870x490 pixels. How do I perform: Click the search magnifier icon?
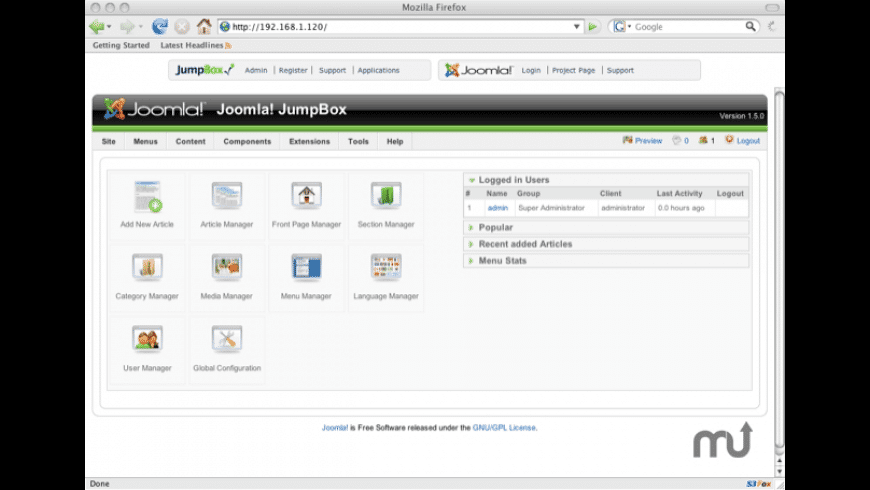click(750, 26)
